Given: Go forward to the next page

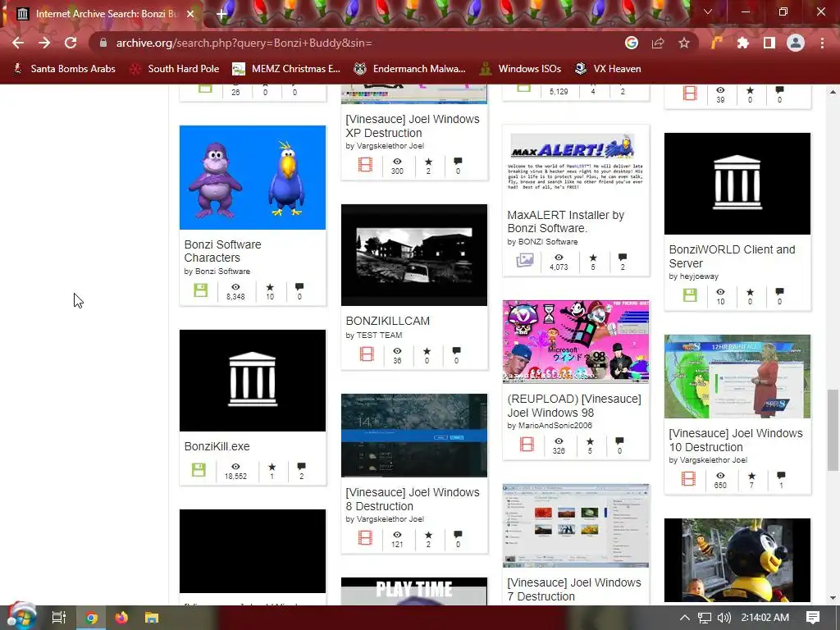Looking at the screenshot, I should tap(44, 43).
